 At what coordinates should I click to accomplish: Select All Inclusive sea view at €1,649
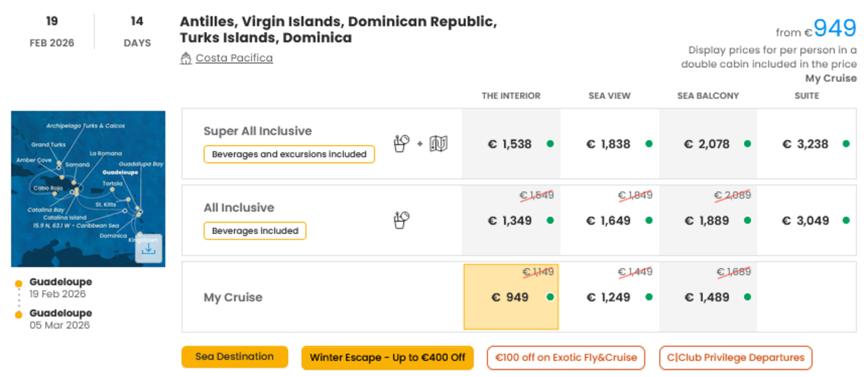[x=609, y=221]
